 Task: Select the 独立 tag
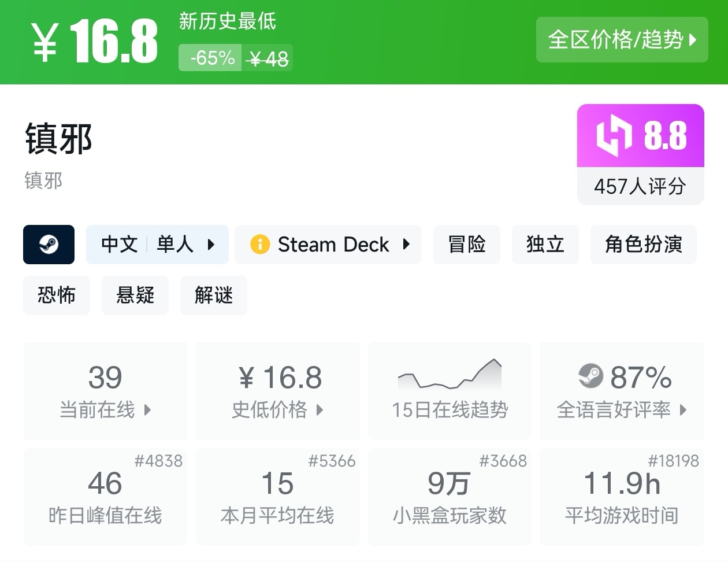[545, 245]
